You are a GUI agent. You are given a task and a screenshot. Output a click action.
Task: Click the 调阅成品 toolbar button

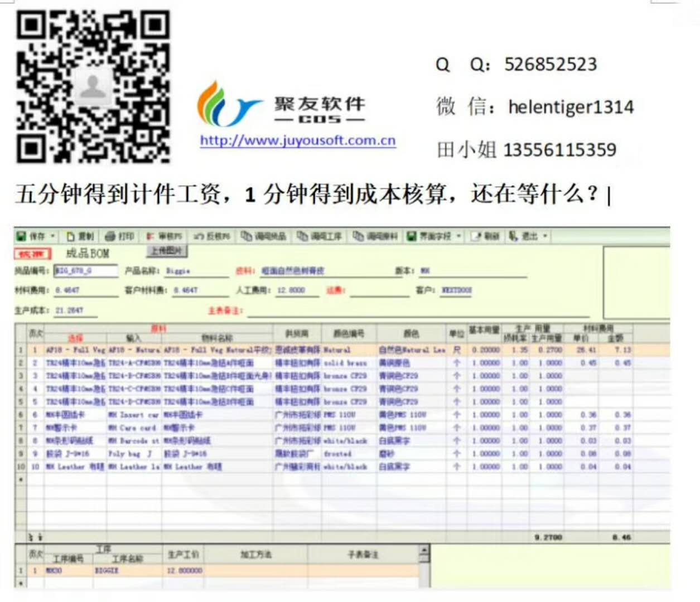[264, 236]
